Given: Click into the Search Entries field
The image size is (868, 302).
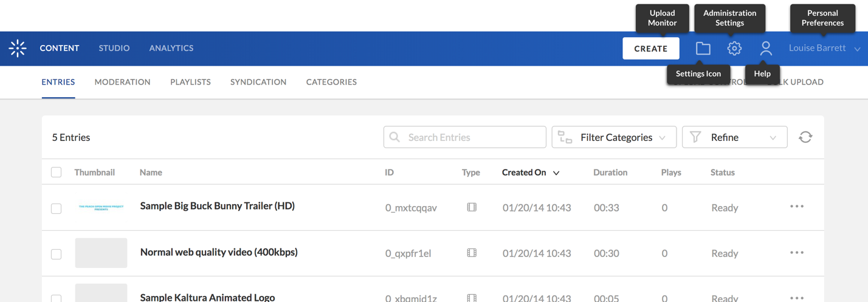Looking at the screenshot, I should tap(465, 137).
